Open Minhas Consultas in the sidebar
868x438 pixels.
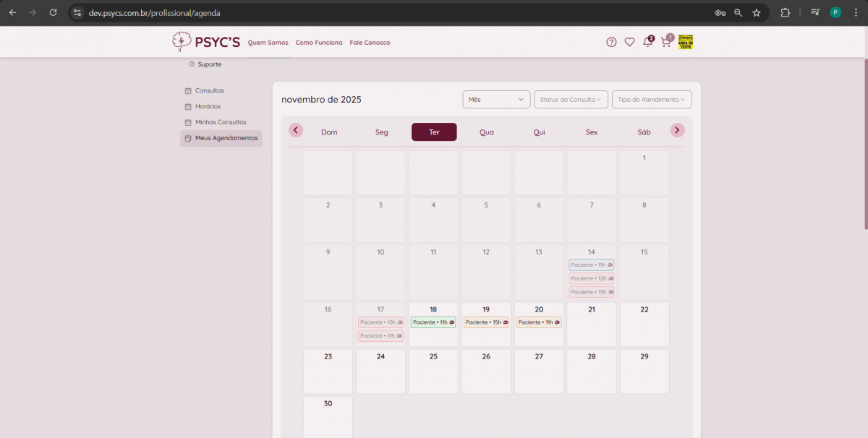pos(220,122)
